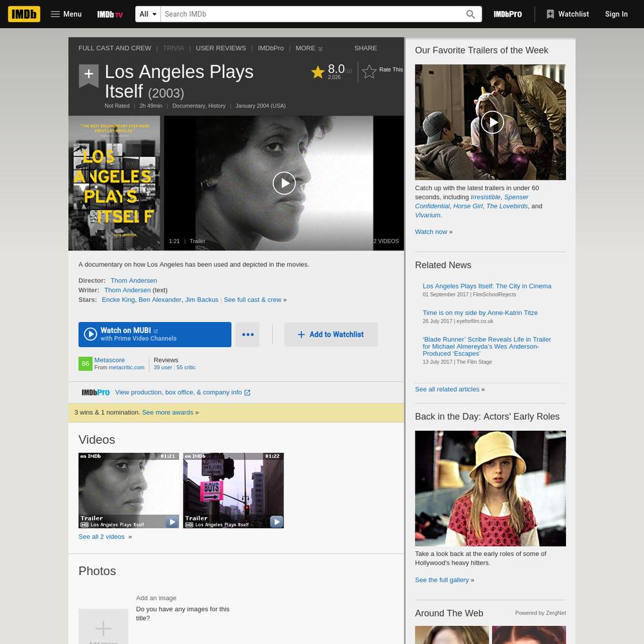The height and width of the screenshot is (644, 644).
Task: Open IMDb TV
Action: (109, 14)
